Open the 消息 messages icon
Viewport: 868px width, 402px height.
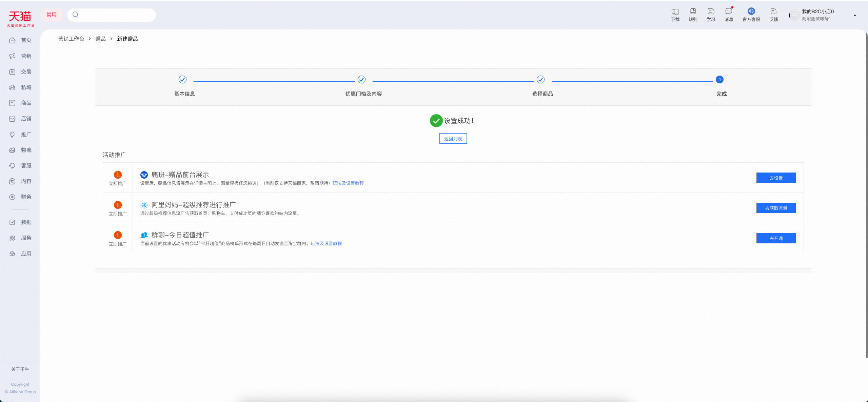pyautogui.click(x=729, y=12)
